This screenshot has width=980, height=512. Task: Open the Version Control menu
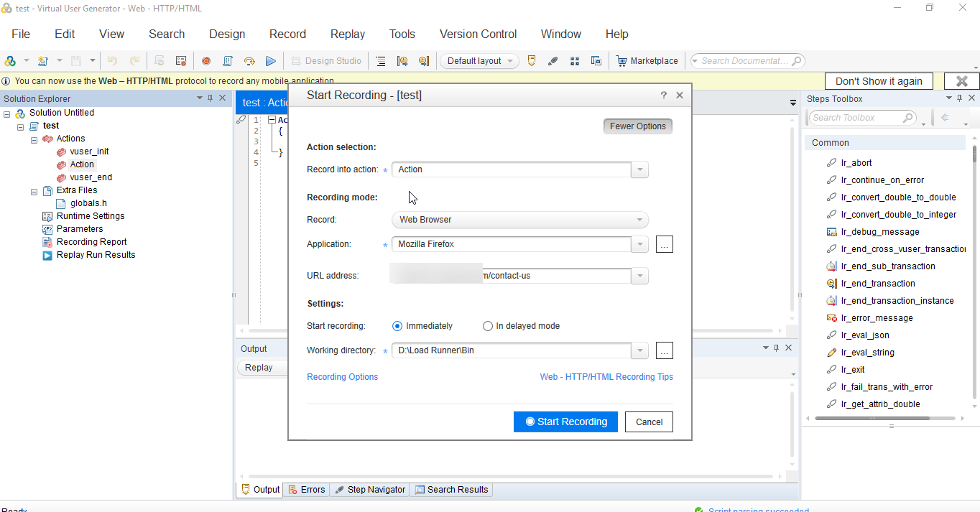pyautogui.click(x=477, y=34)
